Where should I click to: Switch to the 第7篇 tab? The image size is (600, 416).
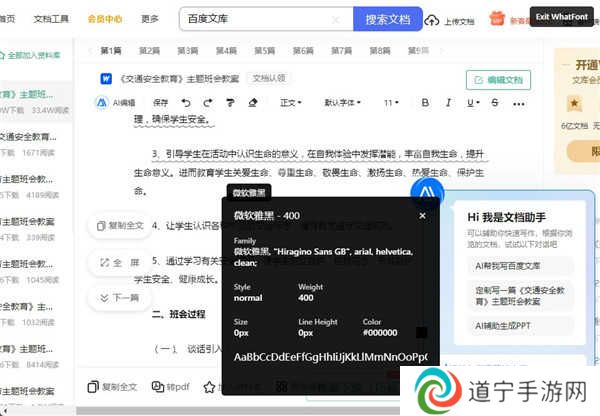(x=341, y=51)
